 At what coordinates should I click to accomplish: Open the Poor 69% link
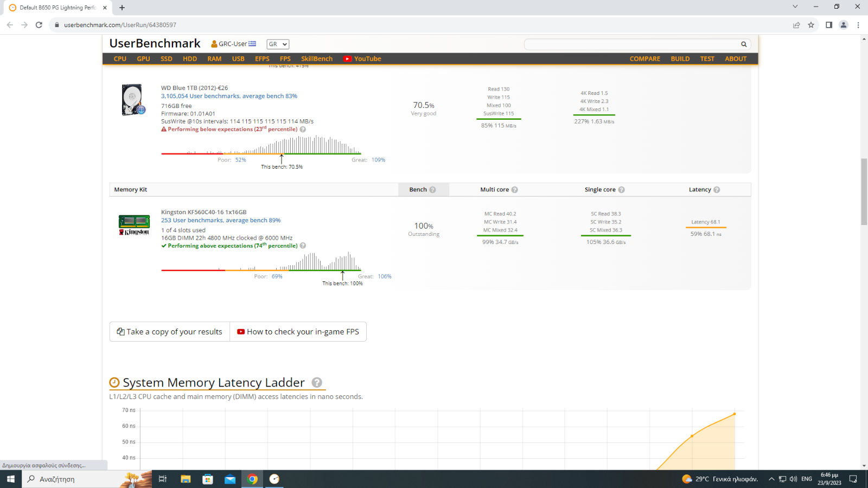277,277
